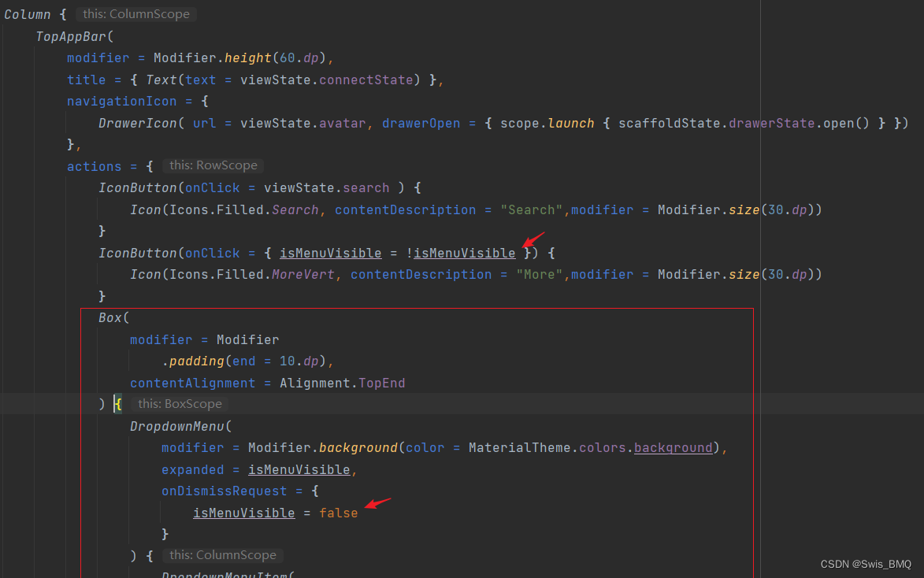Select the "More" string literal
Viewport: 924px width, 578px height.
[539, 274]
